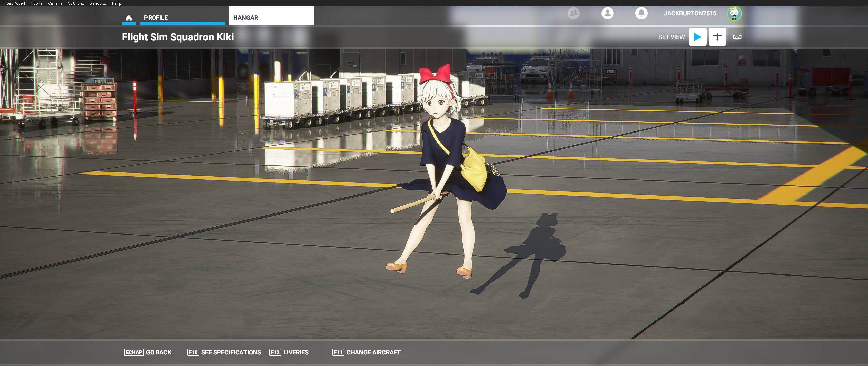Open notifications bell icon
Image resolution: width=868 pixels, height=366 pixels.
(x=641, y=13)
